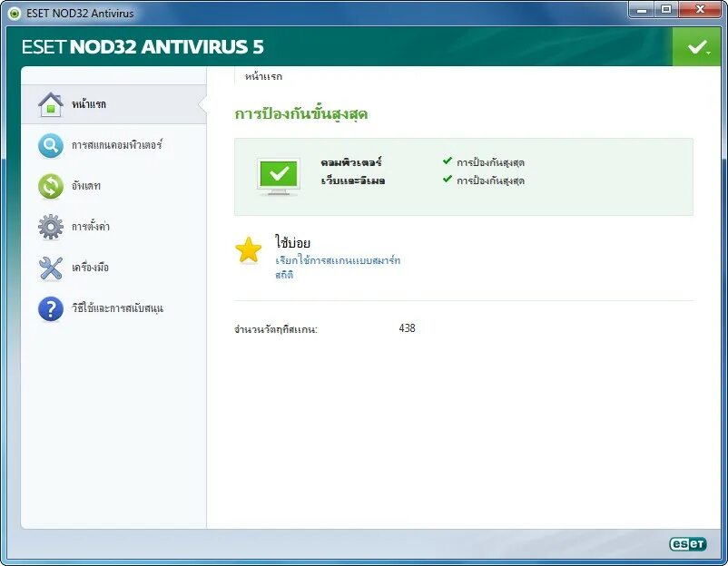The height and width of the screenshot is (566, 728).
Task: Click the home icon beside หน้าแรก
Action: (51, 104)
